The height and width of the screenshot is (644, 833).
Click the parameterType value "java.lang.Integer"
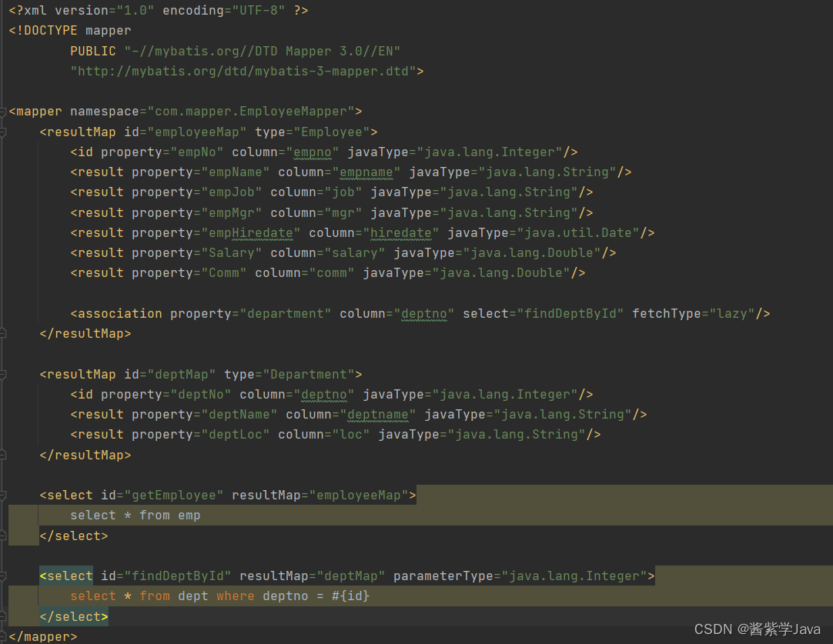[x=574, y=576]
